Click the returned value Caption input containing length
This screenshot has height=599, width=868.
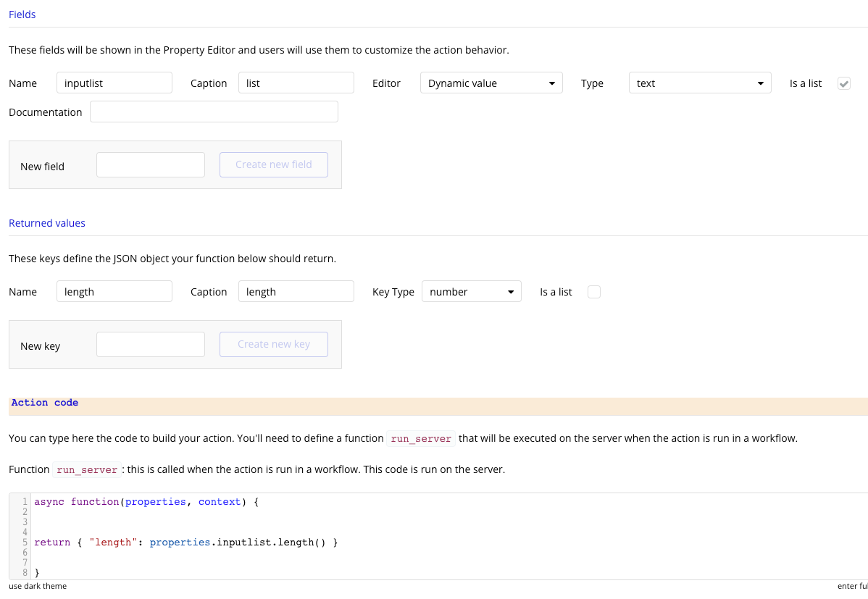296,292
